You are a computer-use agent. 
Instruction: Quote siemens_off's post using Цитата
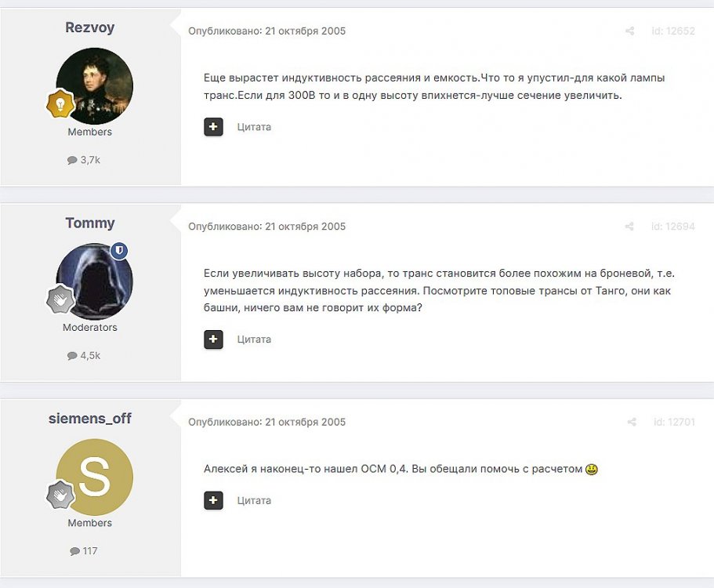pos(254,500)
